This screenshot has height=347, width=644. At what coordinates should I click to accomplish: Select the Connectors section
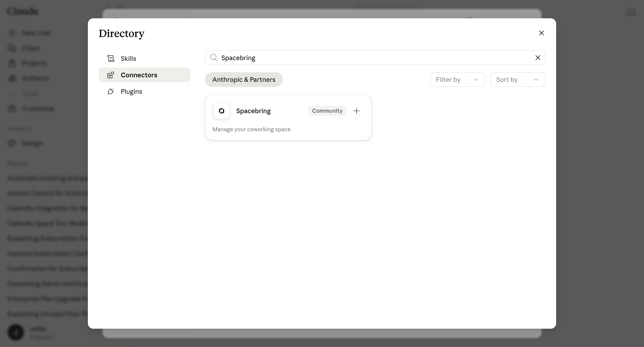[144, 75]
